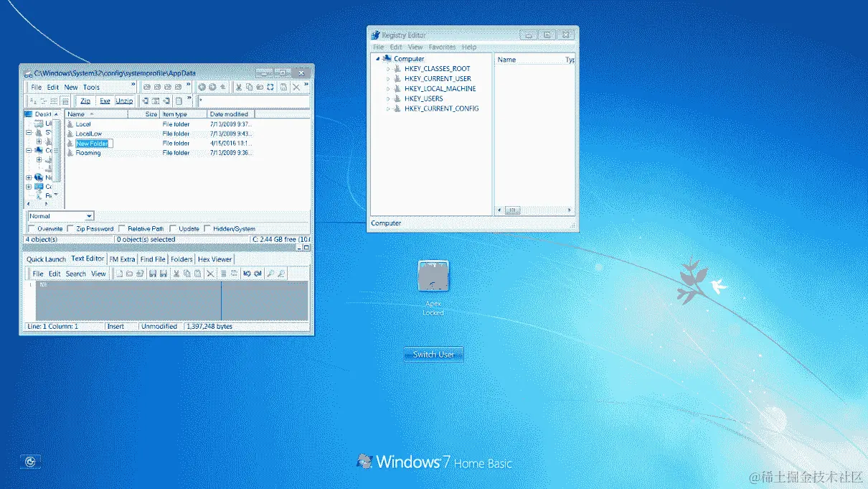Image resolution: width=868 pixels, height=489 pixels.
Task: Click the Copy icon in text editor toolbar
Action: click(x=187, y=274)
